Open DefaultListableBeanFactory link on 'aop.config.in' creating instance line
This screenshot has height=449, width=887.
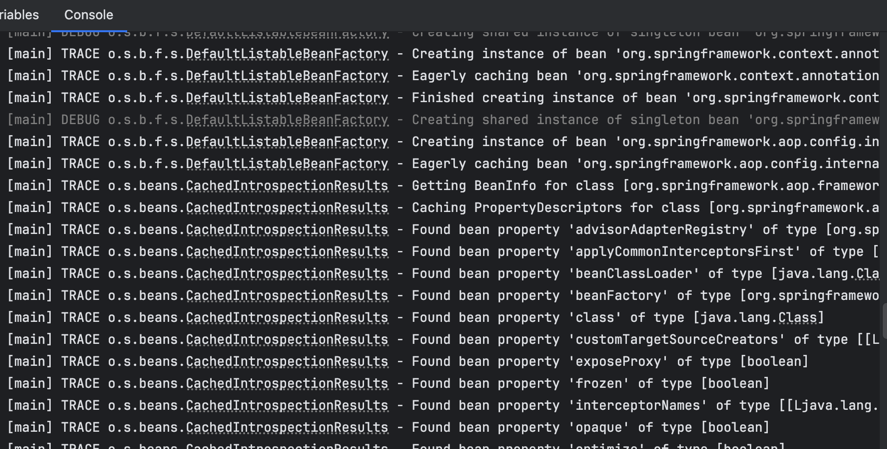point(287,142)
